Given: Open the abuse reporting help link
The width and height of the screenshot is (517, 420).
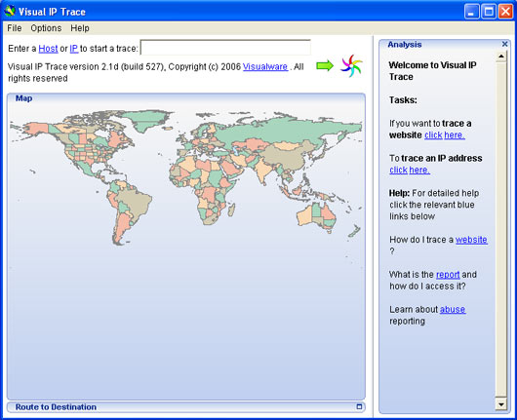Looking at the screenshot, I should click(453, 309).
